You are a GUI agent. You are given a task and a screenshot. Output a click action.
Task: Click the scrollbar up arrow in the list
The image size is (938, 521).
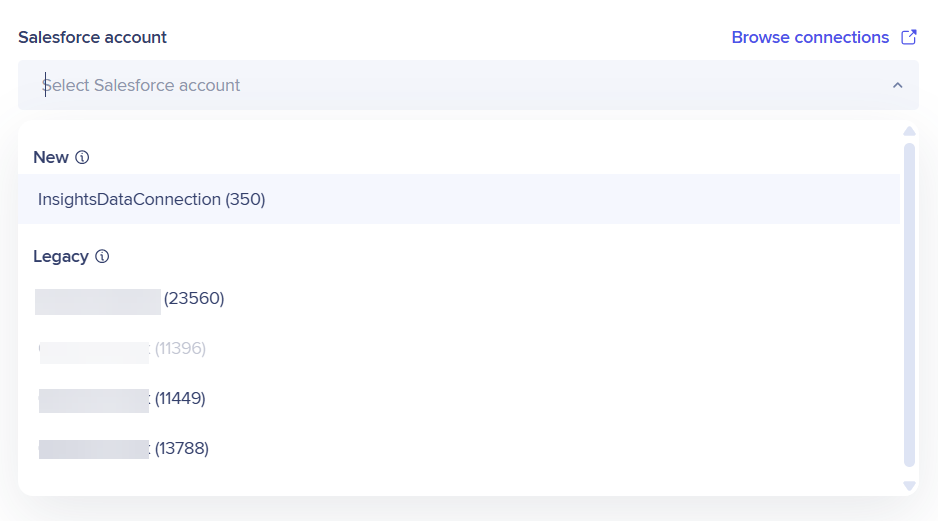click(909, 131)
